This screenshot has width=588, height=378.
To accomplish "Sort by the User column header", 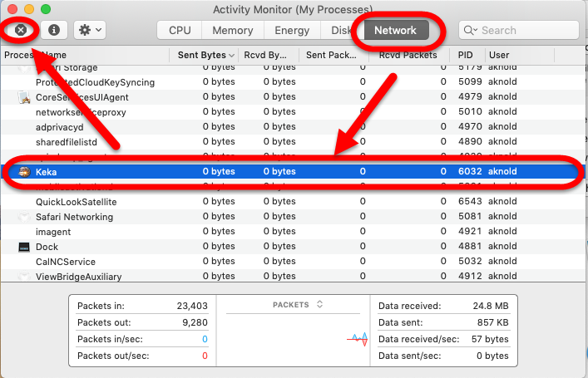I will (x=532, y=55).
